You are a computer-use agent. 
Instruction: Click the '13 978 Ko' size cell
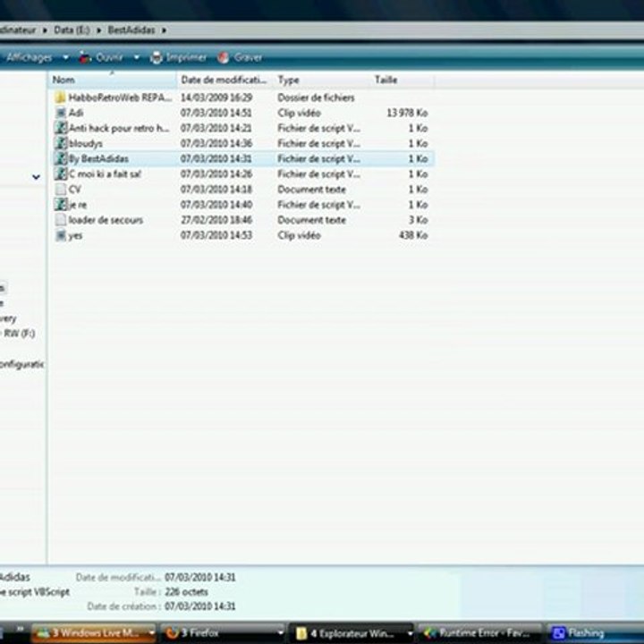pos(407,113)
